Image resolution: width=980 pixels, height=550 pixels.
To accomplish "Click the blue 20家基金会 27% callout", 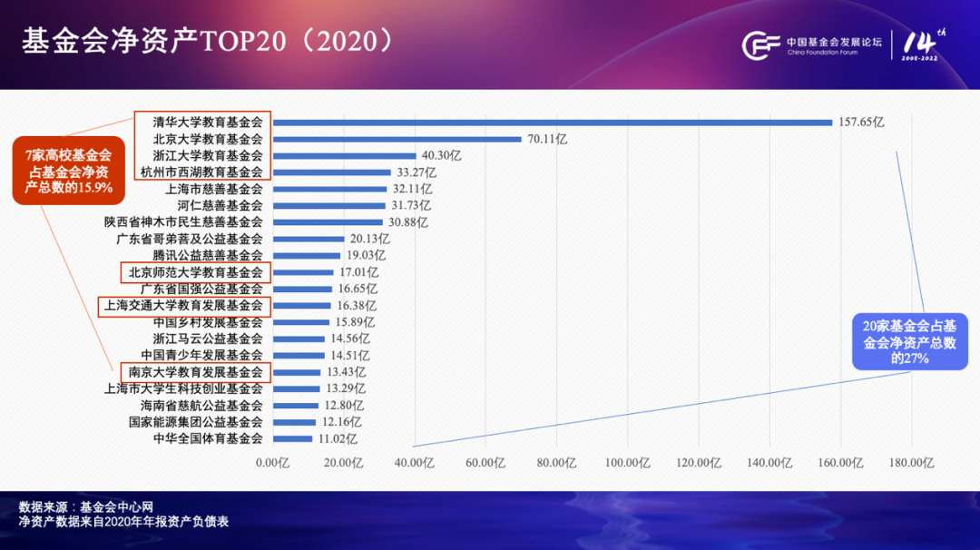I will click(x=910, y=342).
